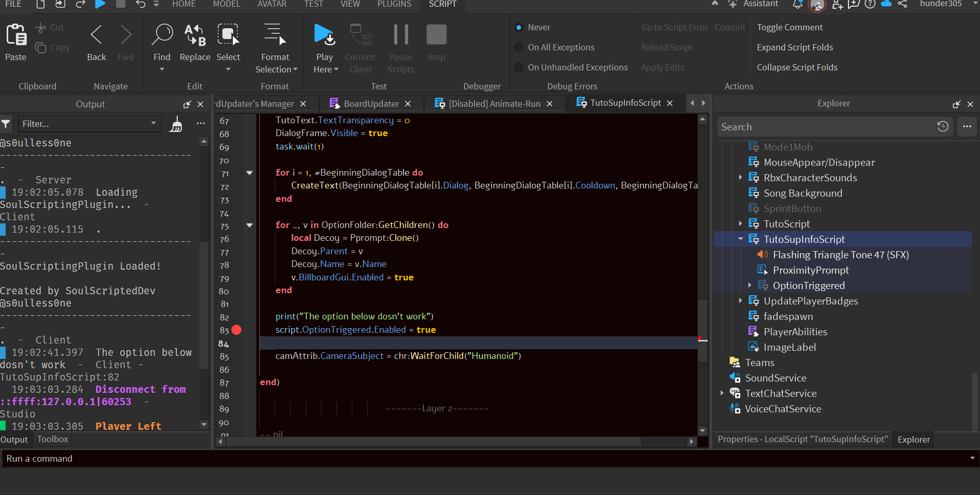
Task: Open the BoardUpdater script tab
Action: 371,103
